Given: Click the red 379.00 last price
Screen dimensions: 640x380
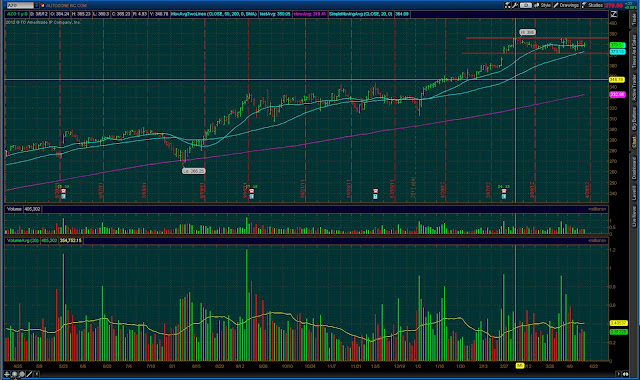Looking at the screenshot, I should coord(613,5).
